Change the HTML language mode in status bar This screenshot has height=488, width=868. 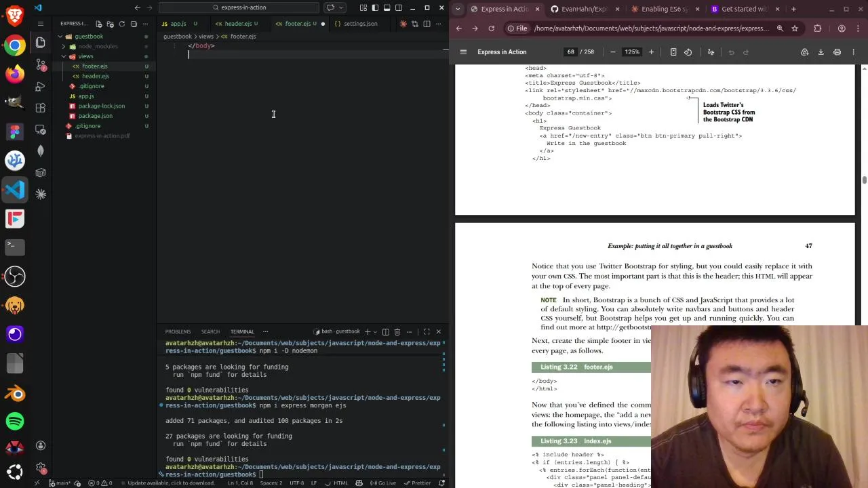340,483
